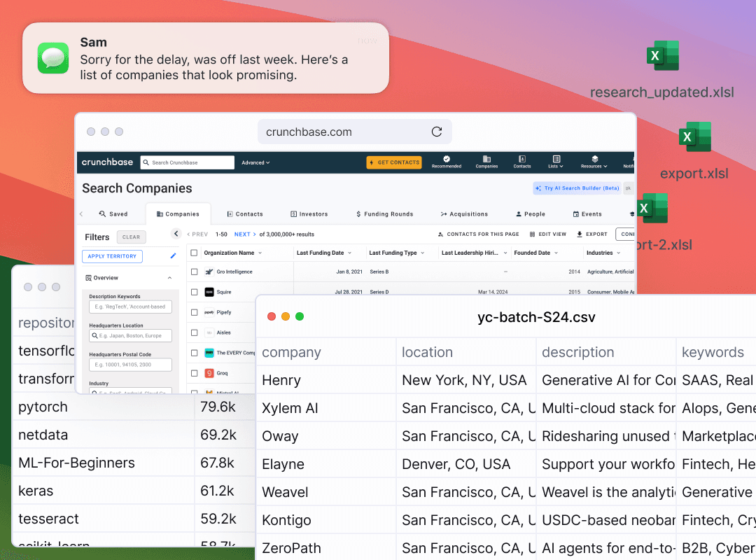Open the Investors tab

tap(309, 213)
